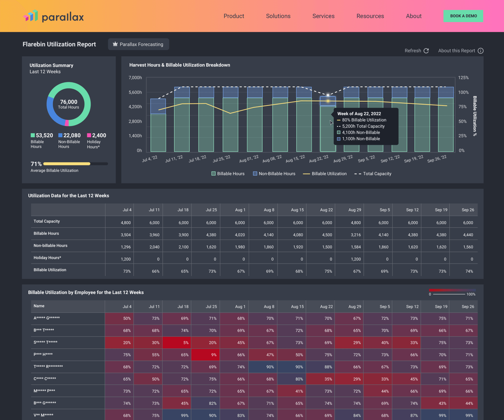The image size is (504, 420).
Task: Toggle the Holiday Hours pink indicator
Action: (89, 135)
